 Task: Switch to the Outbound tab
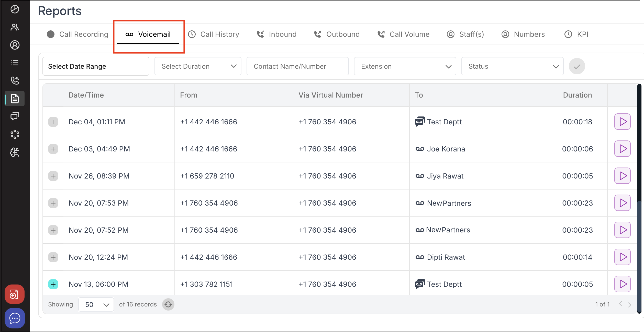pos(337,34)
